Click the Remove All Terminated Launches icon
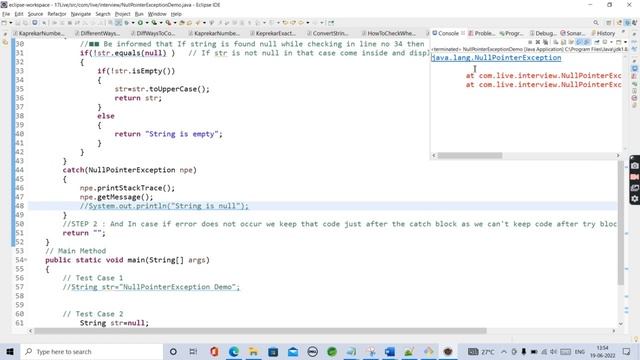640x360 pixels. tap(545, 42)
